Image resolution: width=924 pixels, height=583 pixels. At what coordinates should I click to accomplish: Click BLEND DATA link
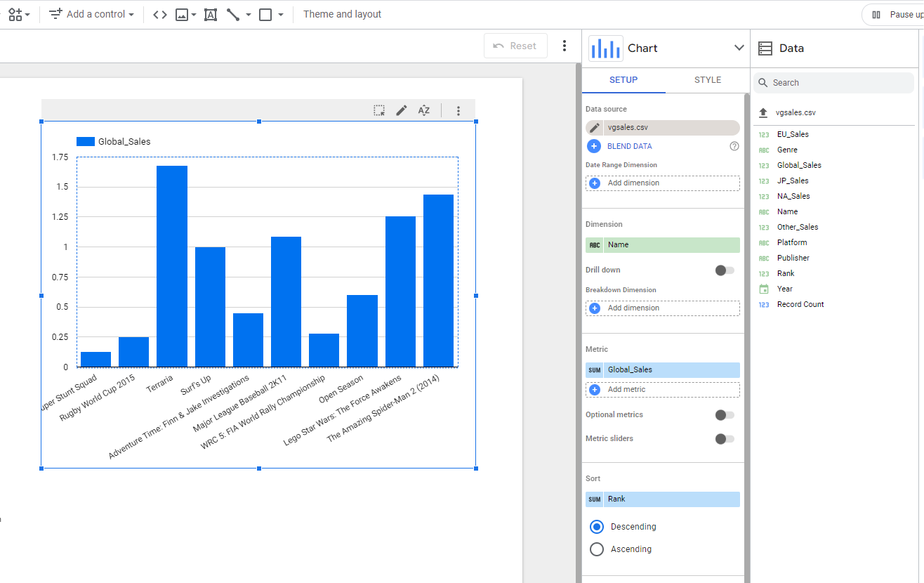[x=629, y=146]
